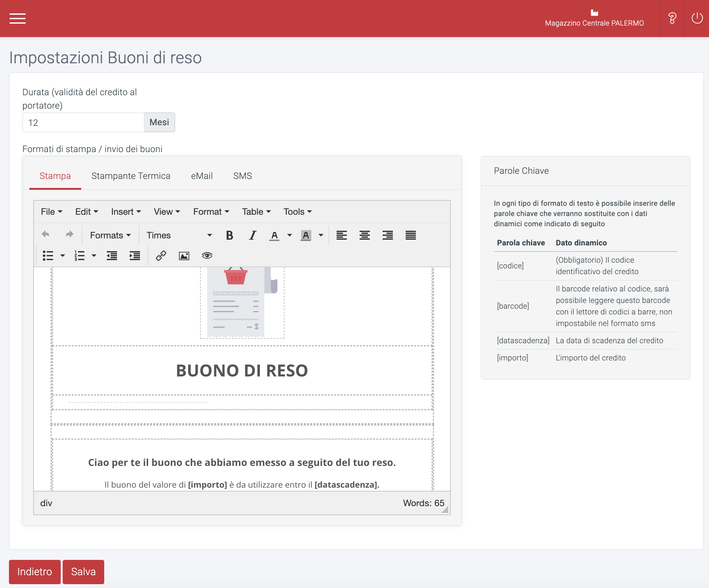Switch to the eMail tab
The height and width of the screenshot is (588, 709).
[201, 175]
